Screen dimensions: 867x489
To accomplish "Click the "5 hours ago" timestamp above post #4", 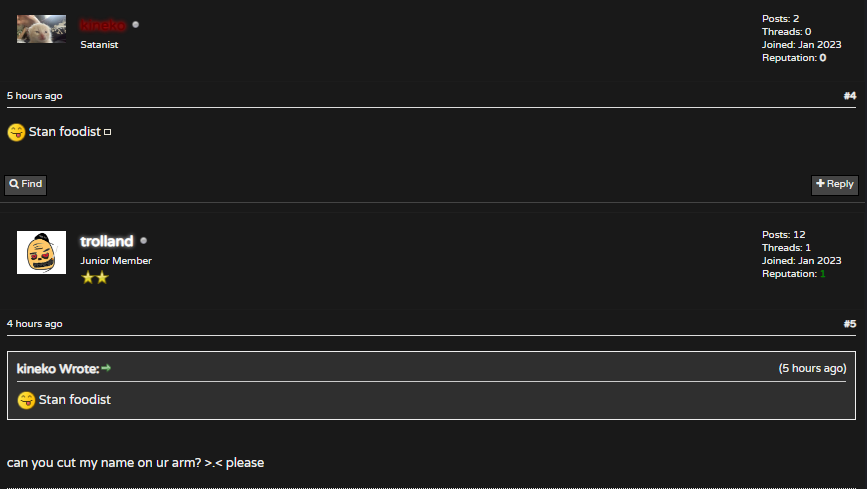I will point(34,96).
